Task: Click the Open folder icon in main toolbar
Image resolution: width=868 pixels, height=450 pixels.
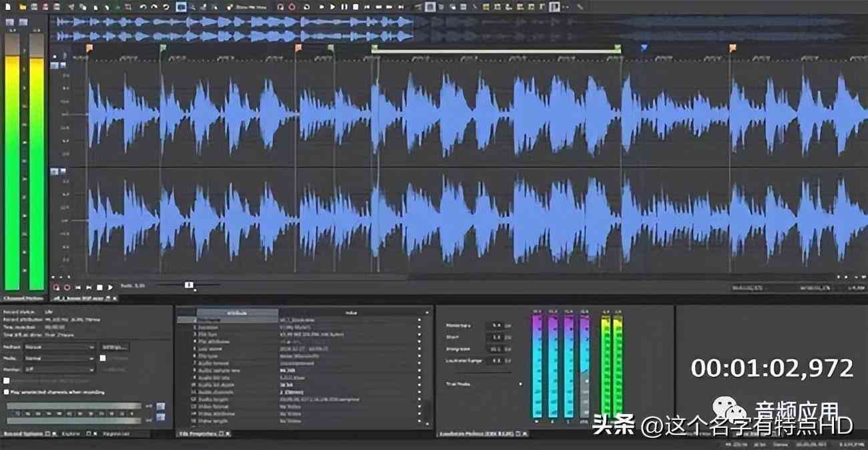Action: coord(22,6)
